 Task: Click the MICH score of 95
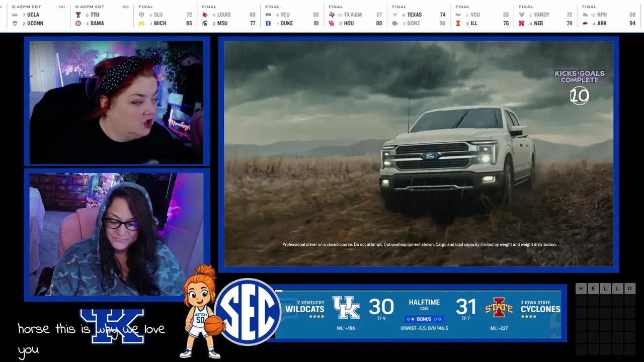click(189, 24)
